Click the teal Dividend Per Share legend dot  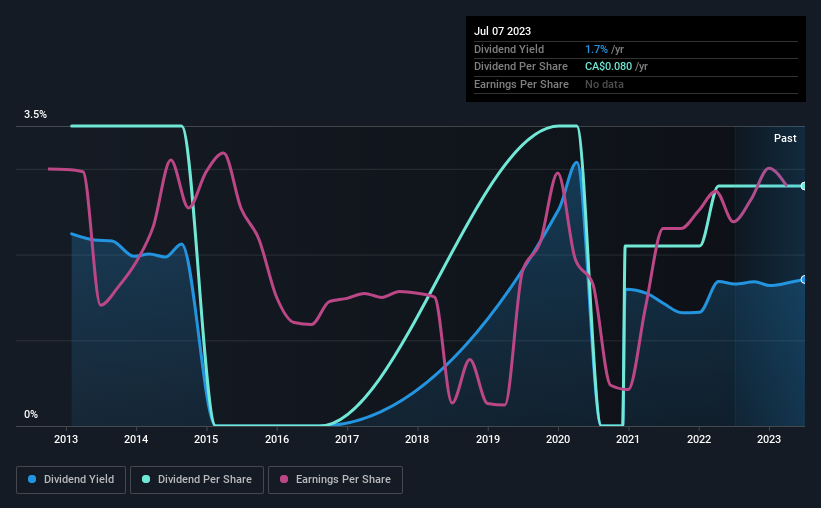(x=146, y=479)
